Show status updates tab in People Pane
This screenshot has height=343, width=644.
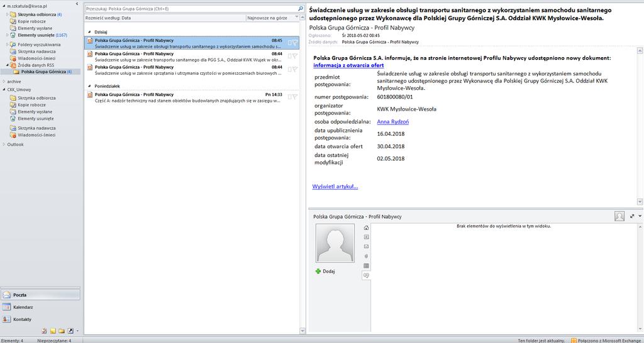[x=367, y=275]
